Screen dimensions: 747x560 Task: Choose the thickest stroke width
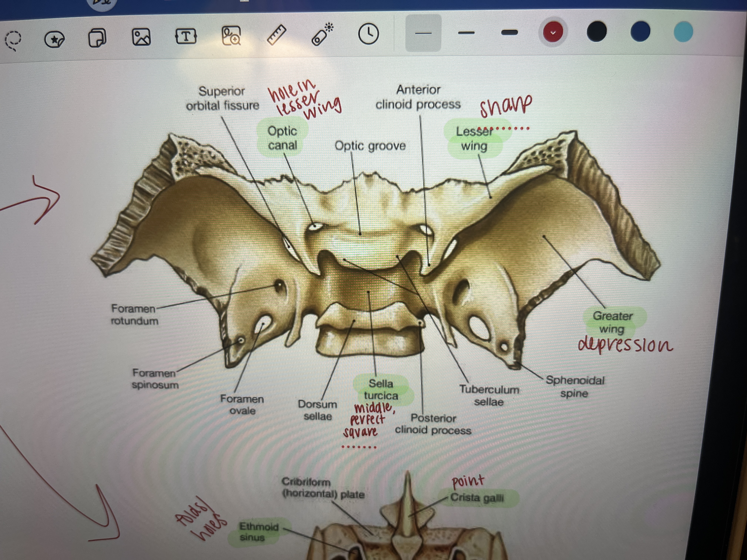pyautogui.click(x=510, y=32)
